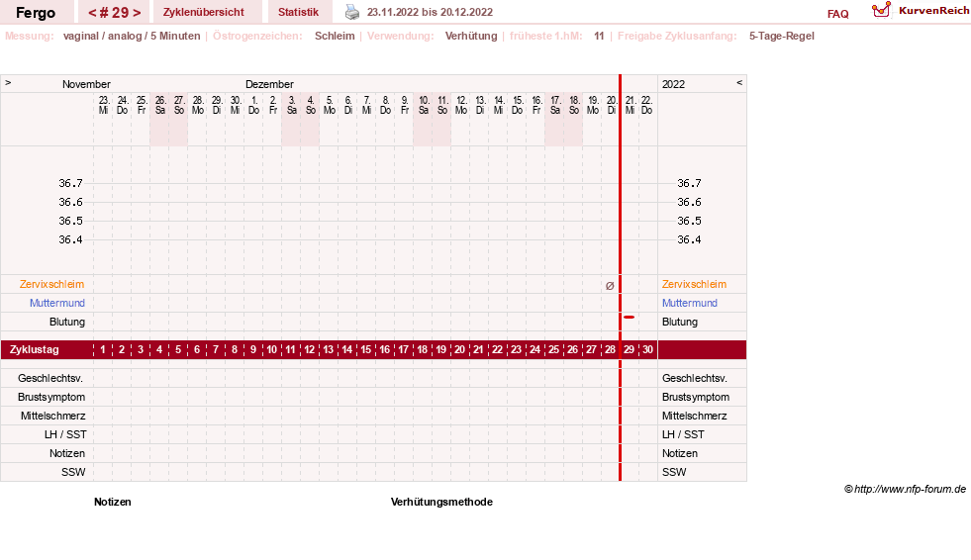Click the Verhütung usage value
Viewport: 971px width, 560px height.
(x=470, y=36)
